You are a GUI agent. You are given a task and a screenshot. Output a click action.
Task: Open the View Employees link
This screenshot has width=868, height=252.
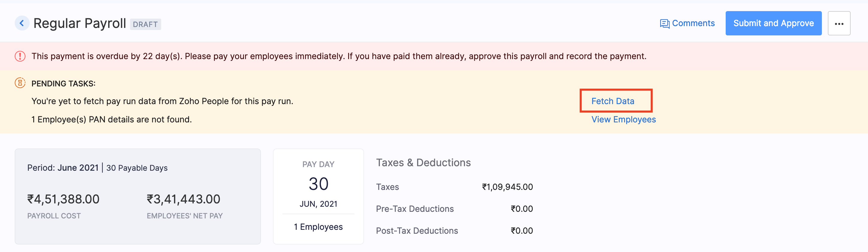click(x=624, y=119)
